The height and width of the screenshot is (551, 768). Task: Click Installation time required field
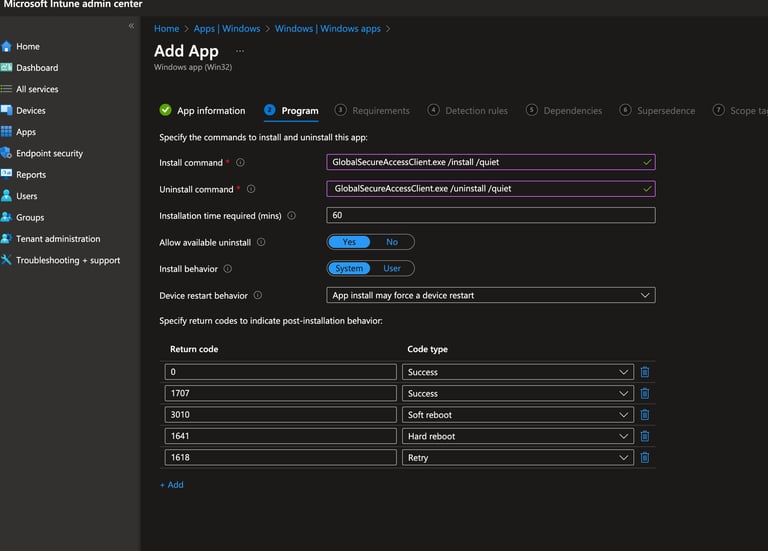[x=491, y=215]
